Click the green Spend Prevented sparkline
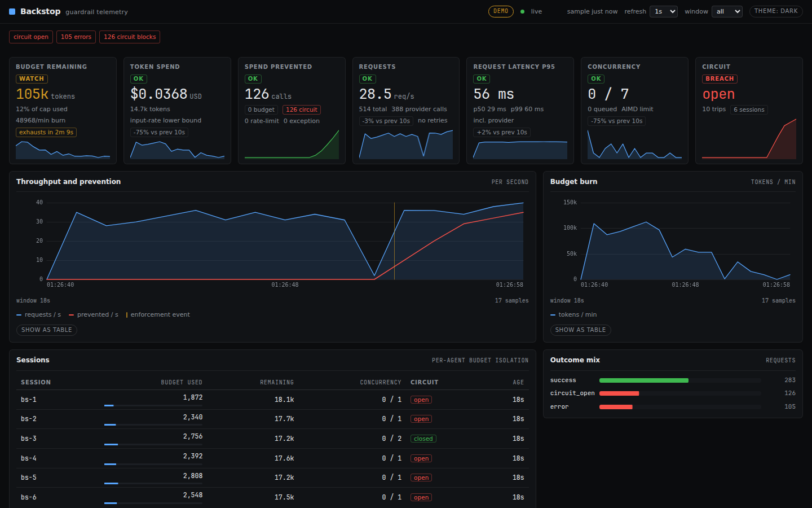The height and width of the screenshot is (508, 812). coord(292,144)
